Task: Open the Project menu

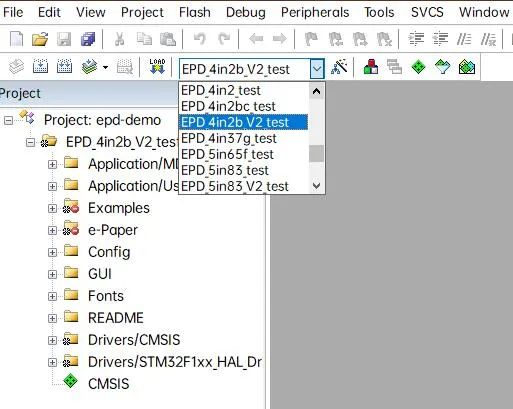Action: click(142, 12)
